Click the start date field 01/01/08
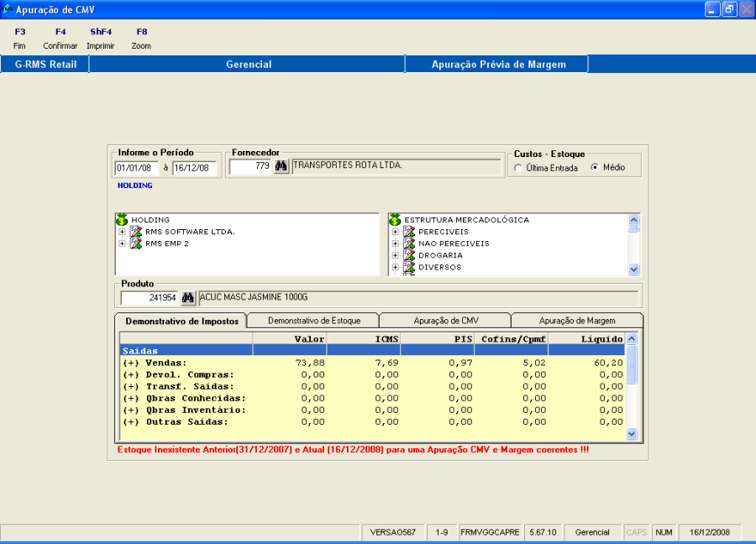Image resolution: width=756 pixels, height=544 pixels. coord(137,168)
